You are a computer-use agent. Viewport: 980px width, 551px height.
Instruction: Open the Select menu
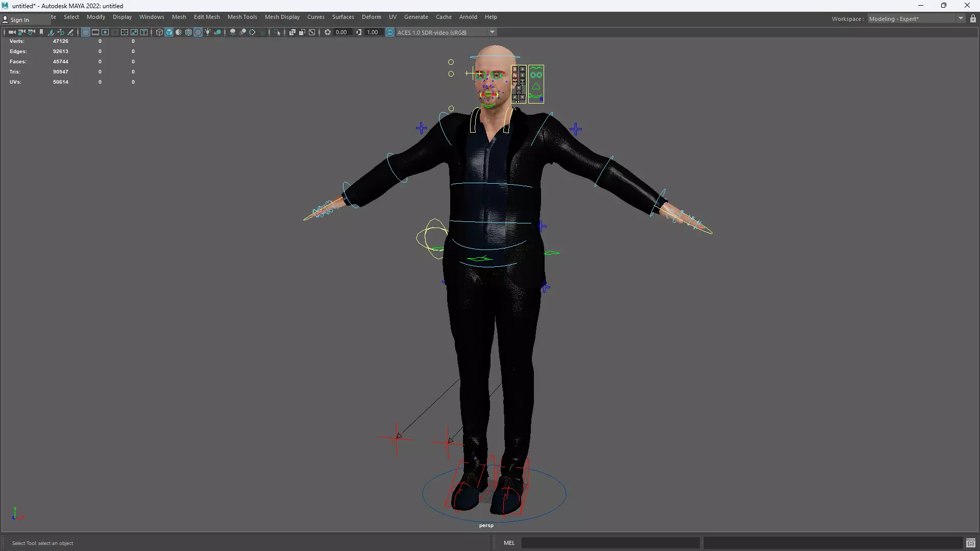click(x=71, y=17)
